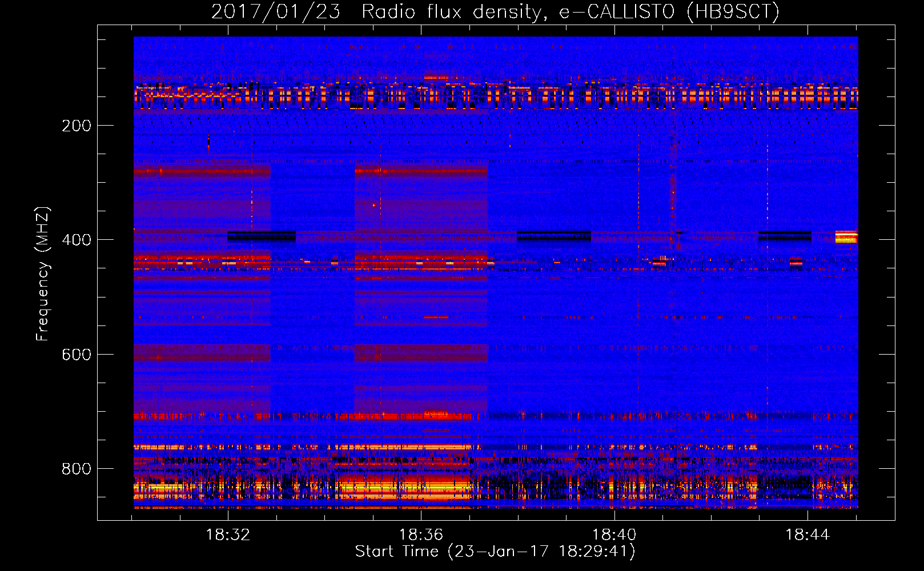Click the 18:44 time tick label
Screen dimensions: 924x571
[x=808, y=535]
